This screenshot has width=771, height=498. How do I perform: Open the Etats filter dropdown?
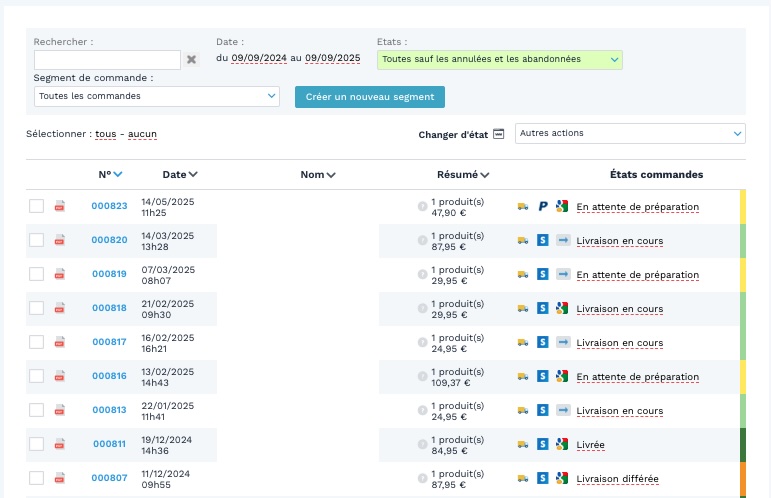point(500,59)
